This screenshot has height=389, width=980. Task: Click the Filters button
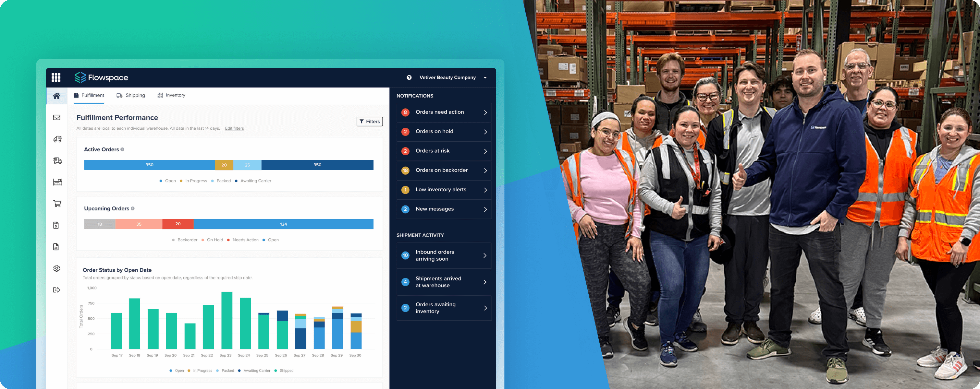click(369, 122)
